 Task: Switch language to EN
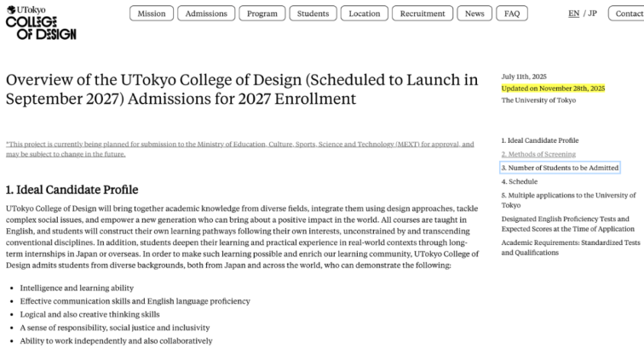coord(573,14)
